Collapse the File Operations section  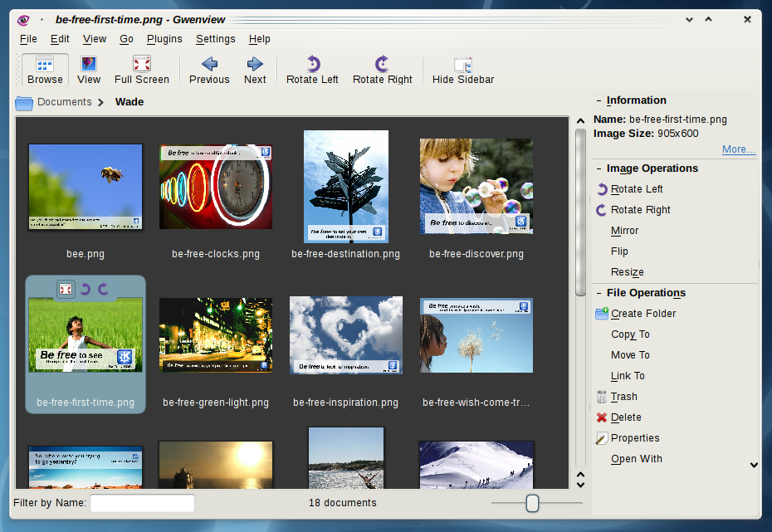pyautogui.click(x=599, y=293)
